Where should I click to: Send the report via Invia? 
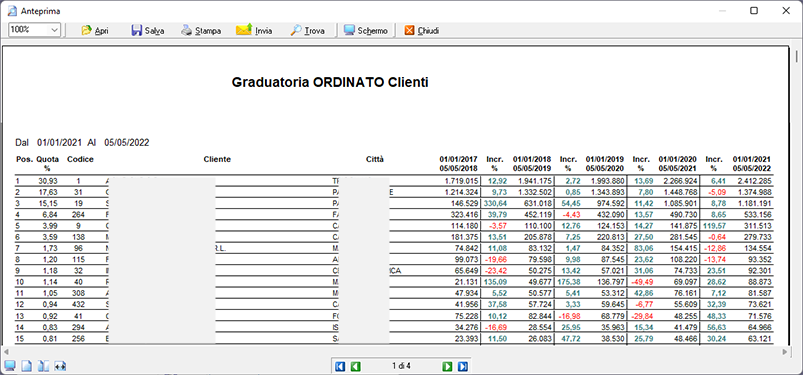tap(254, 31)
